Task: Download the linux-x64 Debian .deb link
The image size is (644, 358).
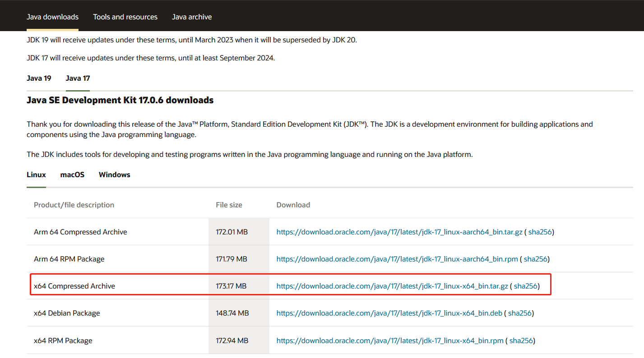Action: [x=389, y=313]
